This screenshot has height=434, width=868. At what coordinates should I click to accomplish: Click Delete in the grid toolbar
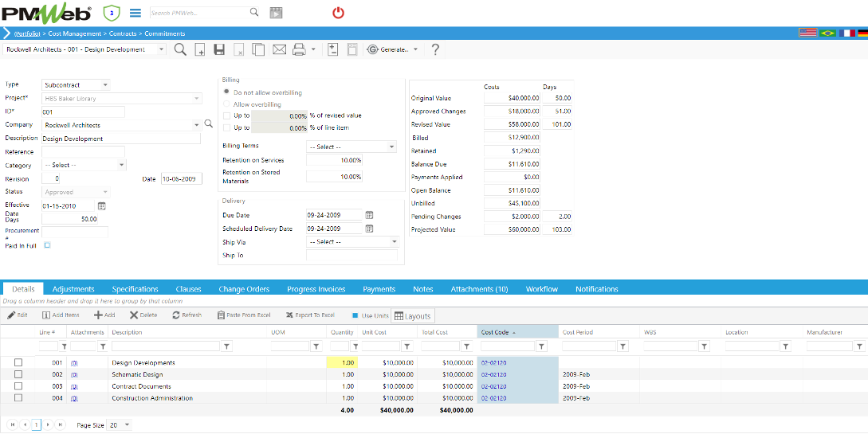[143, 315]
